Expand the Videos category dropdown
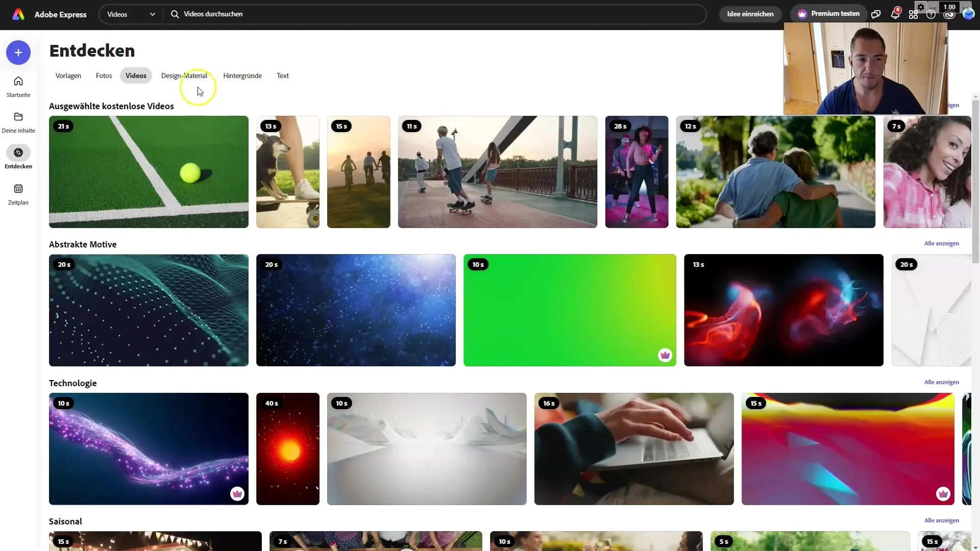Screen dimensions: 980x551 click(152, 14)
